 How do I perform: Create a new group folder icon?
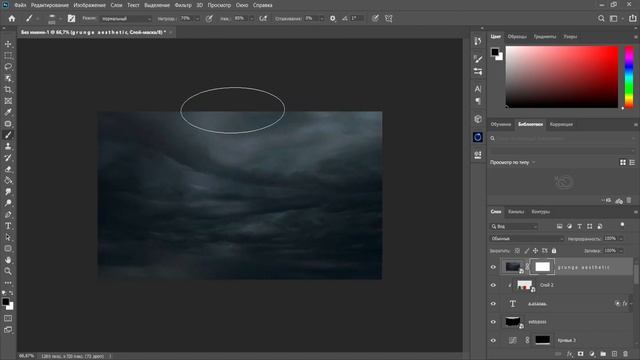click(603, 354)
